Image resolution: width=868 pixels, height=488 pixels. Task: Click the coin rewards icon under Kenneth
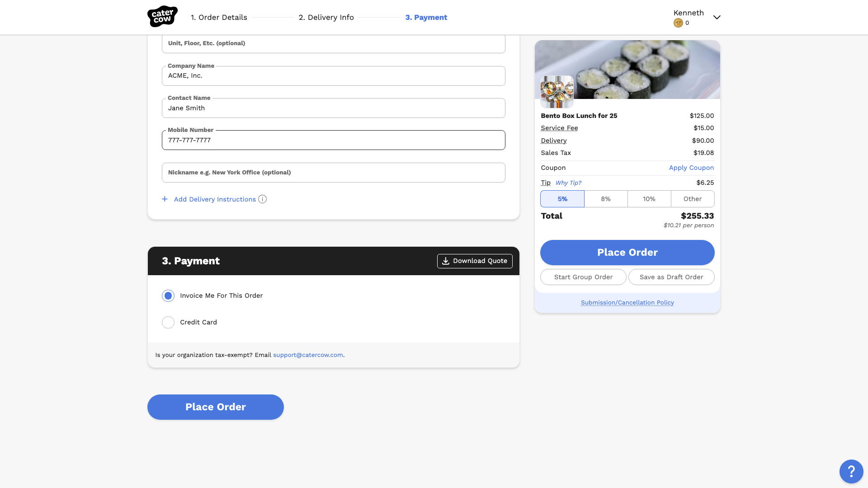click(678, 23)
